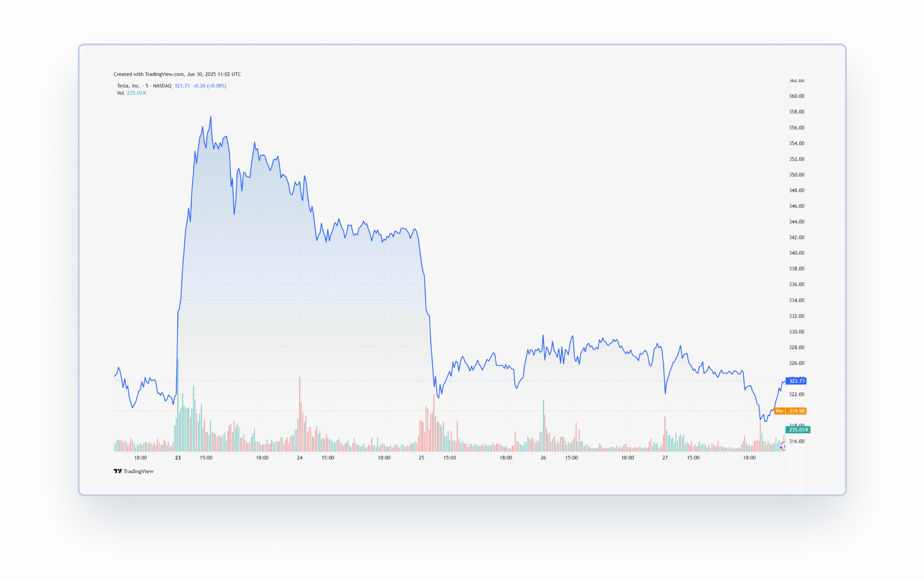The image size is (924, 580).
Task: Click the date label 25 on time axis
Action: pyautogui.click(x=421, y=458)
